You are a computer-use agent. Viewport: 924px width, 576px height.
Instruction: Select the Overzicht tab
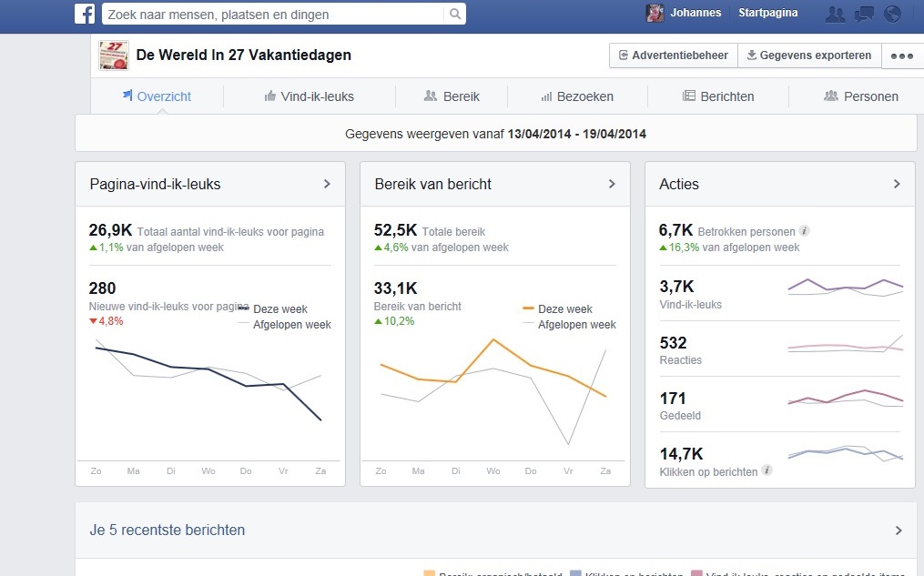(157, 96)
